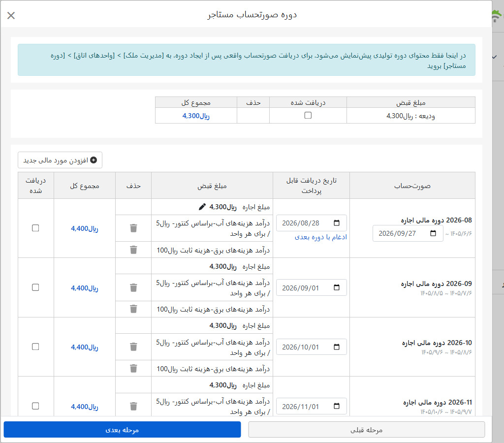Click the ودیعه : 4,300 ریال cell
Image resolution: width=504 pixels, height=443 pixels.
[411, 116]
